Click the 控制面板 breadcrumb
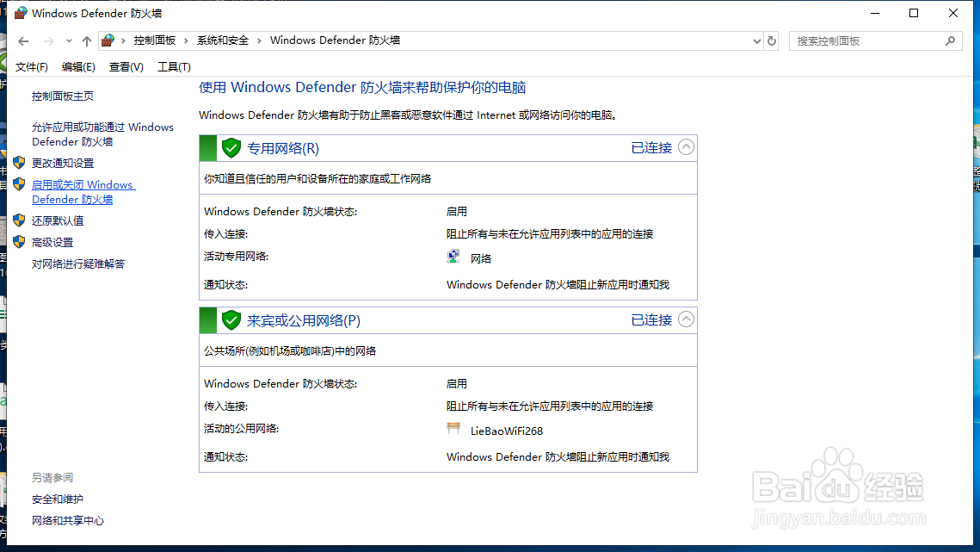 point(154,40)
